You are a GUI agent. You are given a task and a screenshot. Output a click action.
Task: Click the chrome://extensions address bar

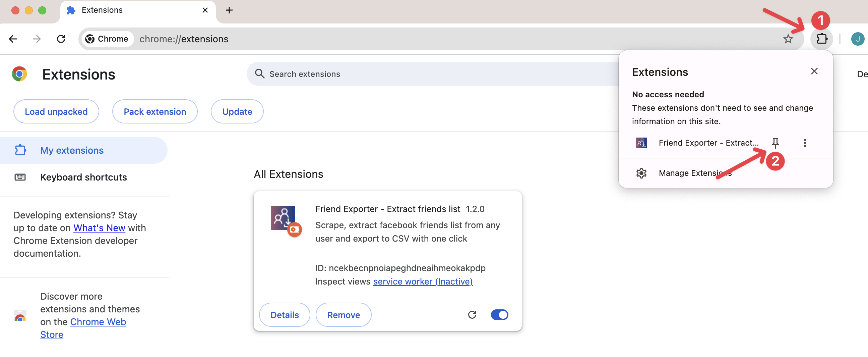pyautogui.click(x=441, y=39)
